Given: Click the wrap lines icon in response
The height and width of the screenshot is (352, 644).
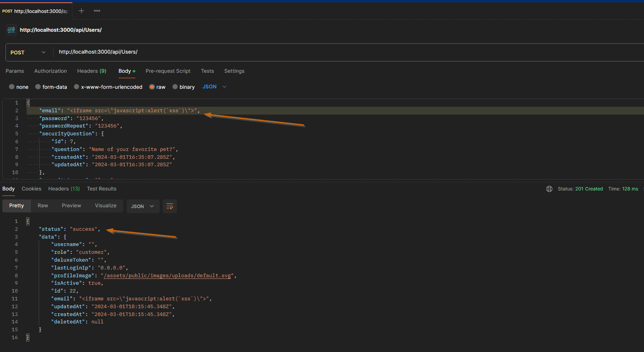Looking at the screenshot, I should pyautogui.click(x=170, y=206).
